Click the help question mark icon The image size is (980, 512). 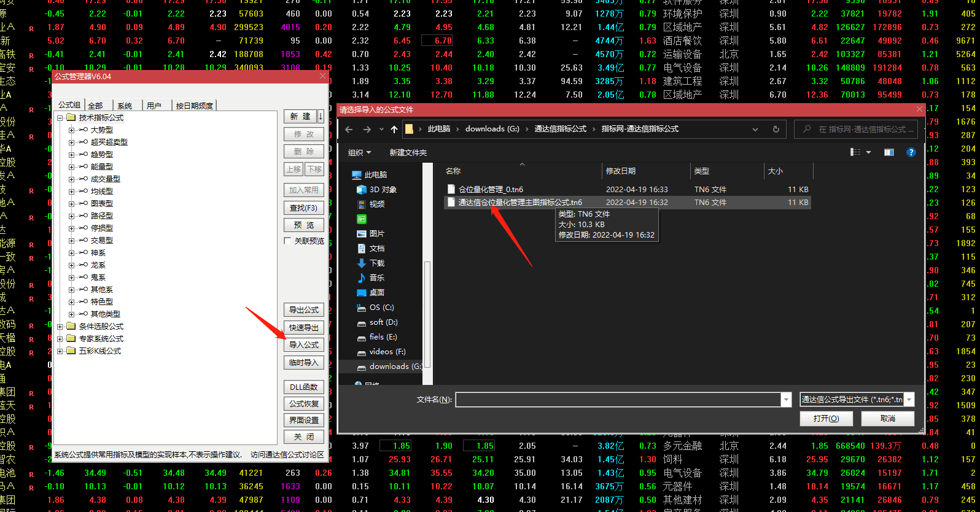tap(911, 152)
